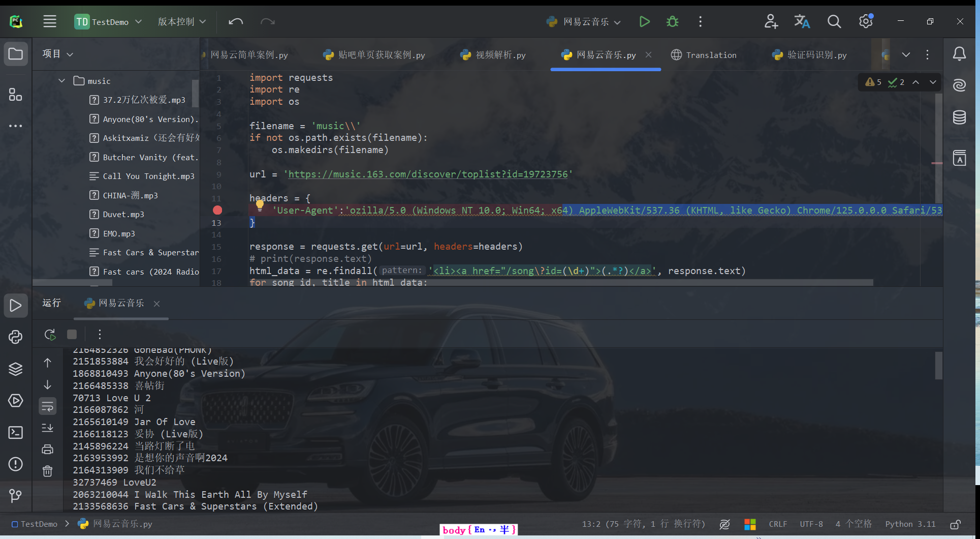This screenshot has height=539, width=980.
Task: Click the quick-fix light bulb
Action: [x=260, y=205]
